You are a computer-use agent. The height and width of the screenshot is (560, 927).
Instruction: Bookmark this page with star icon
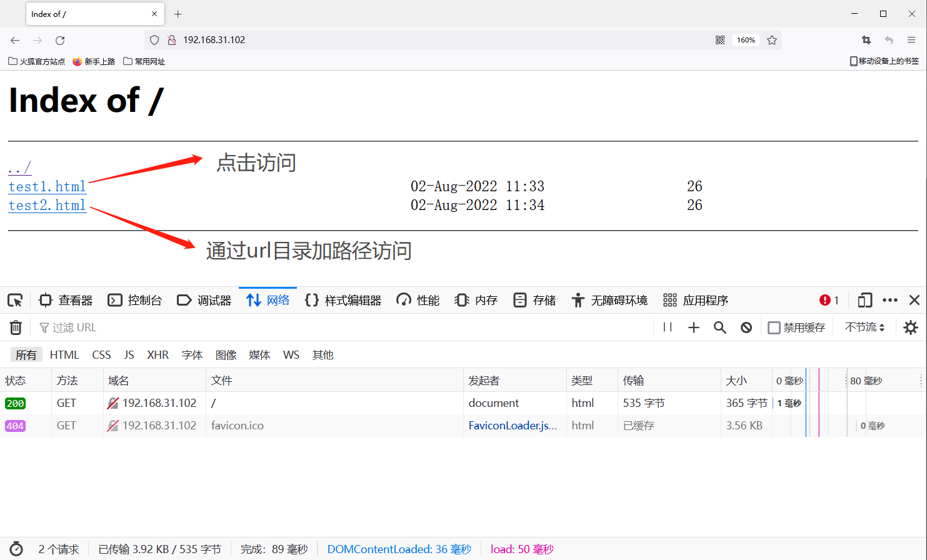(x=772, y=40)
